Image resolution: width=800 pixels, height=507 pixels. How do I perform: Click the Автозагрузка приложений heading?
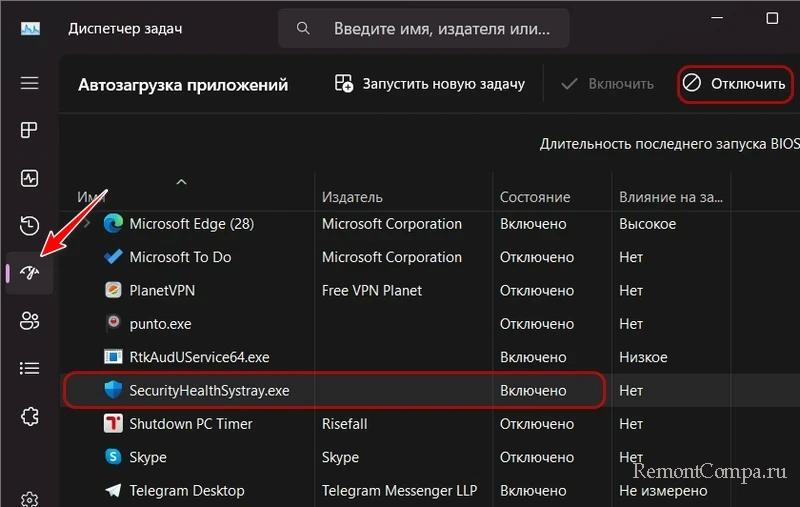(183, 84)
